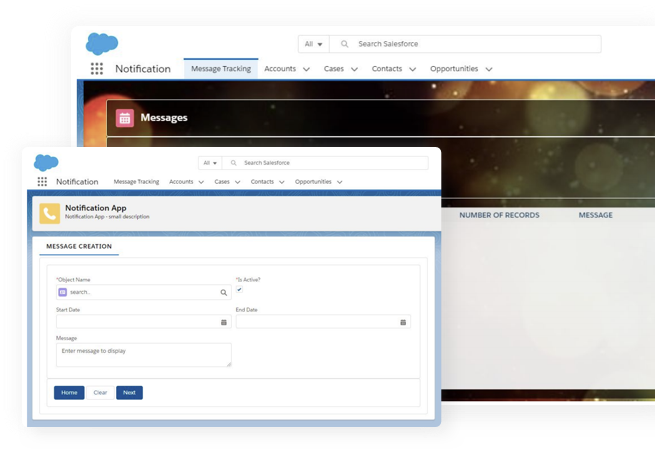Viewport: 655px width, 449px height.
Task: Click the Message text area
Action: point(143,355)
